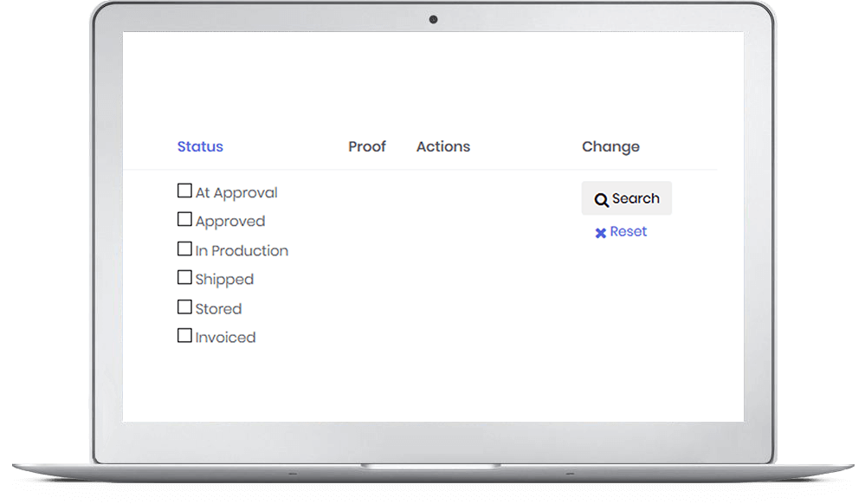Tick the Approved status checkbox
865x504 pixels.
pyautogui.click(x=184, y=219)
